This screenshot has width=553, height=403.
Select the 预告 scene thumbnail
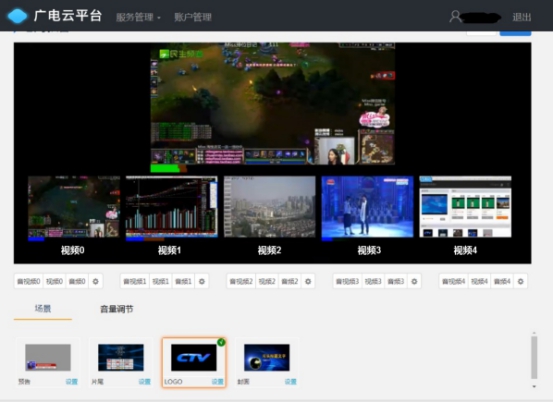pyautogui.click(x=48, y=358)
